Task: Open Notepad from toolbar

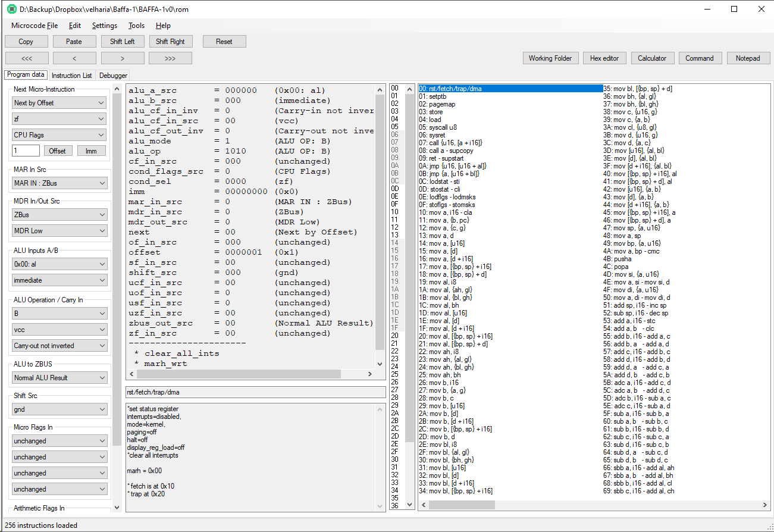Action: pyautogui.click(x=748, y=58)
